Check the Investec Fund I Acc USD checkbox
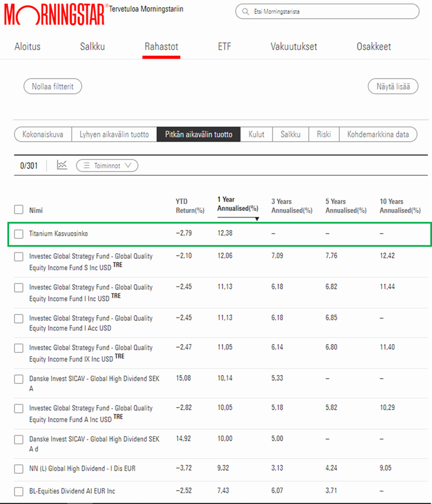The width and height of the screenshot is (432, 504). [x=19, y=319]
